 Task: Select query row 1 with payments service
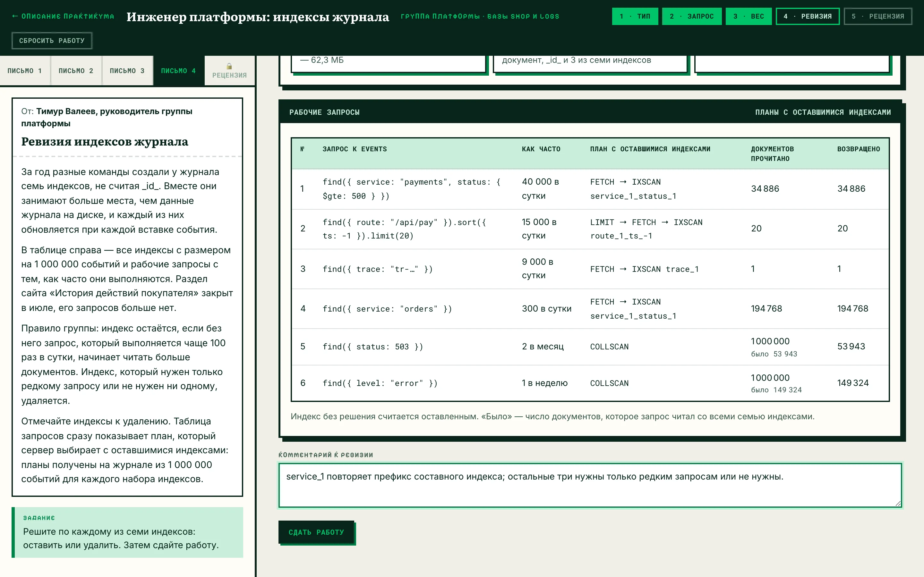pos(590,189)
